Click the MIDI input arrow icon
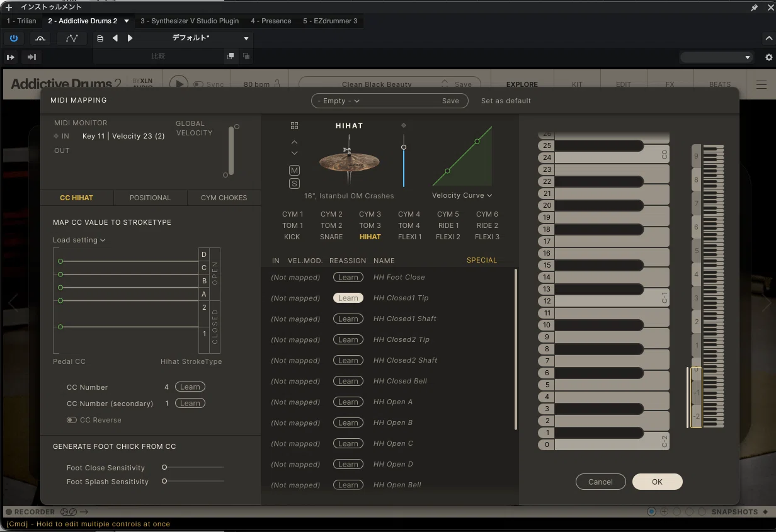The height and width of the screenshot is (532, 776). [x=11, y=57]
